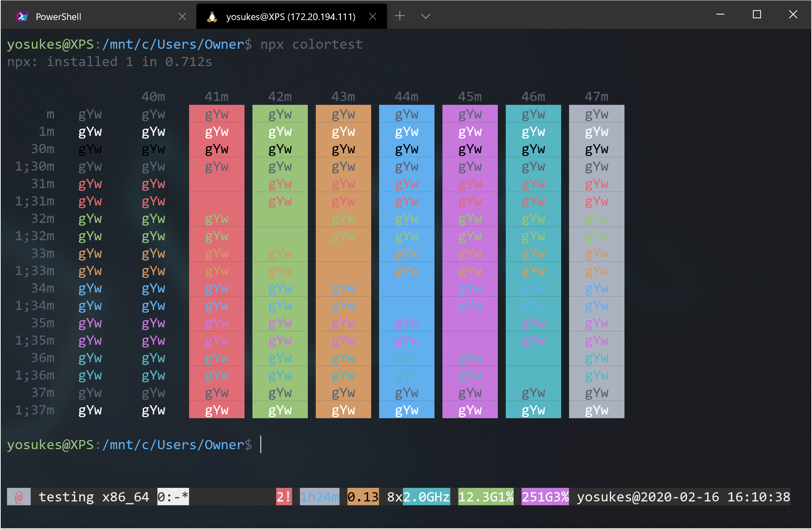
Task: Maximize the terminal window
Action: pyautogui.click(x=757, y=15)
